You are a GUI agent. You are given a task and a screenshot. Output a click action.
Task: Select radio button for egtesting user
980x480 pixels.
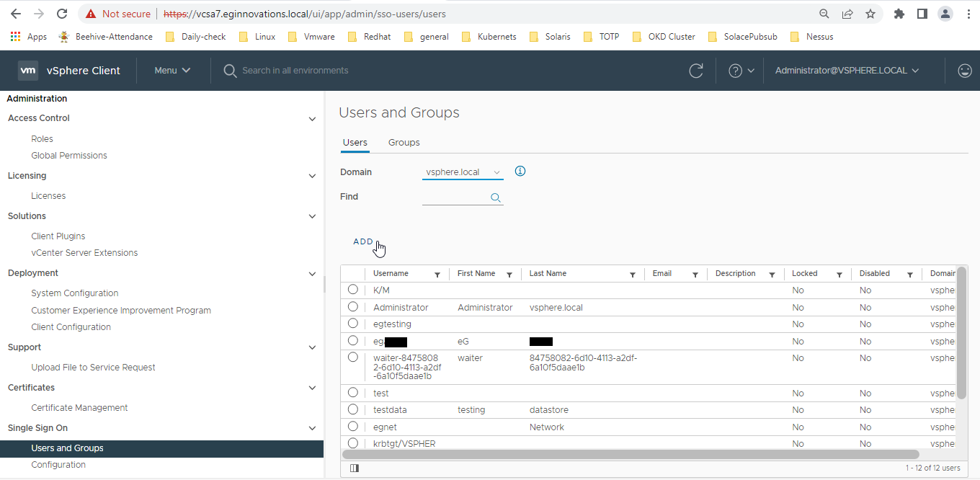pos(352,324)
